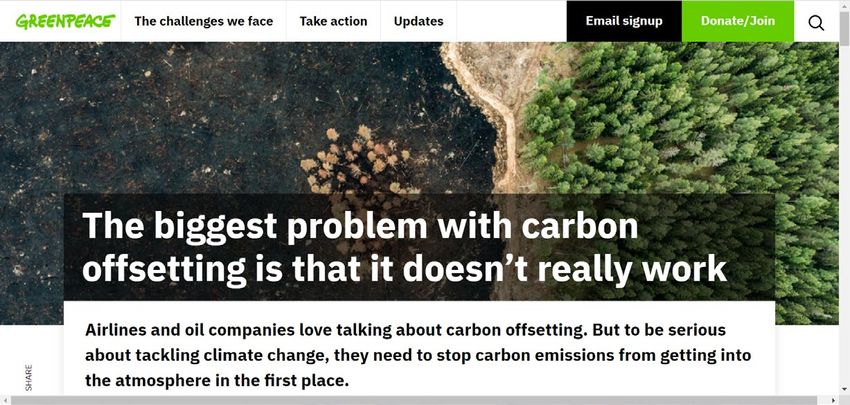Open the 'Updates' navigation item
This screenshot has width=850, height=405.
pyautogui.click(x=418, y=21)
